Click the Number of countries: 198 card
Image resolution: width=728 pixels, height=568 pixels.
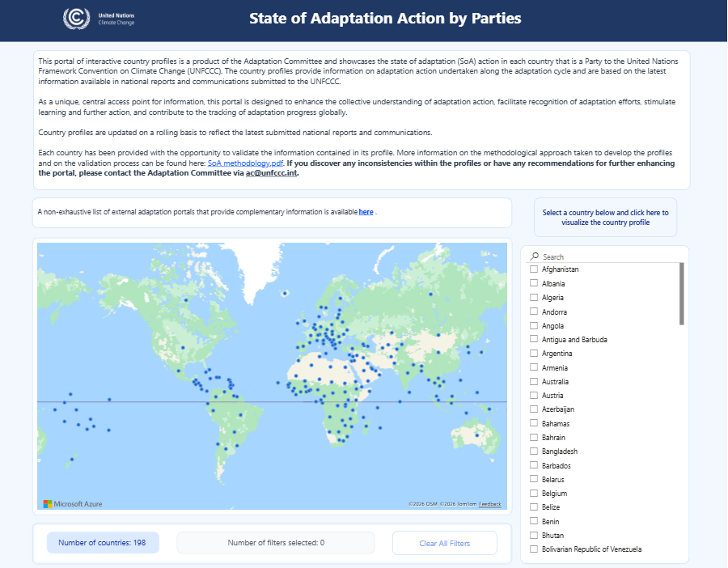click(x=103, y=542)
